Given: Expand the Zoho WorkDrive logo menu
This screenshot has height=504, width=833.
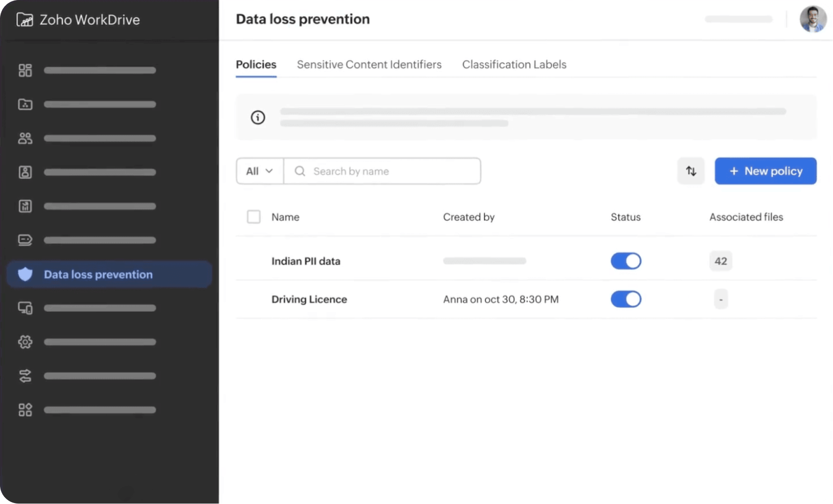Looking at the screenshot, I should point(78,20).
